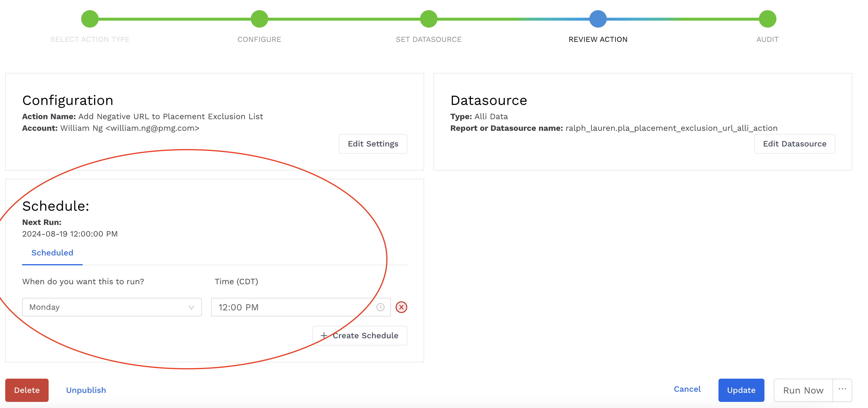The image size is (868, 408).
Task: Click the clock icon in time field
Action: tap(380, 307)
